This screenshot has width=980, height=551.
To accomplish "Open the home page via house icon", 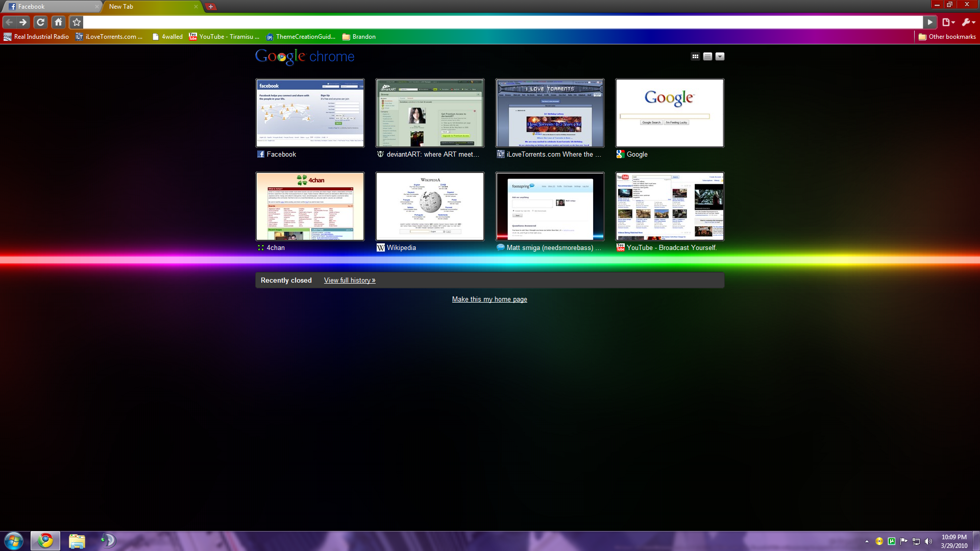I will (59, 22).
